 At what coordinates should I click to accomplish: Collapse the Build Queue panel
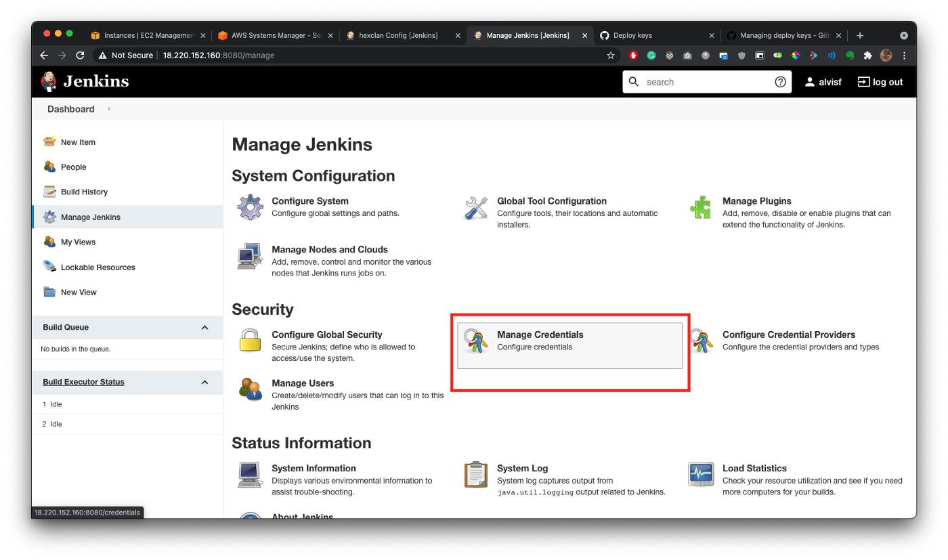coord(204,328)
